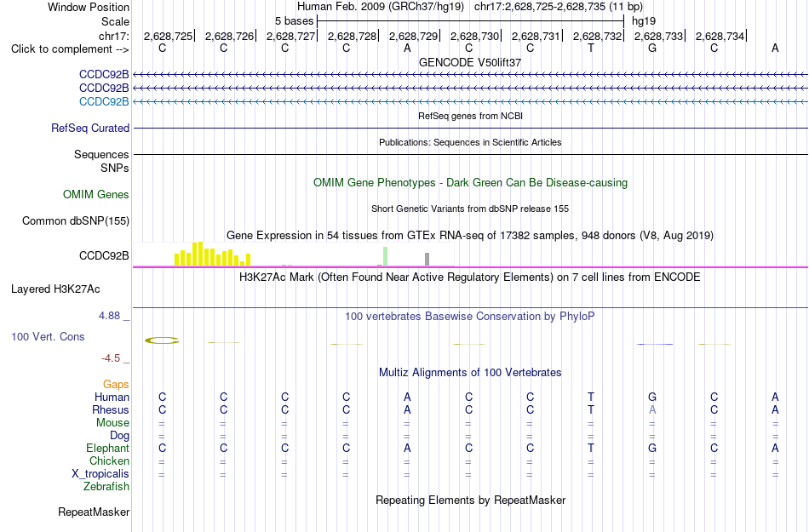Click 'Repeating Elements by RepeatMasker' title
The width and height of the screenshot is (809, 532).
click(x=470, y=500)
